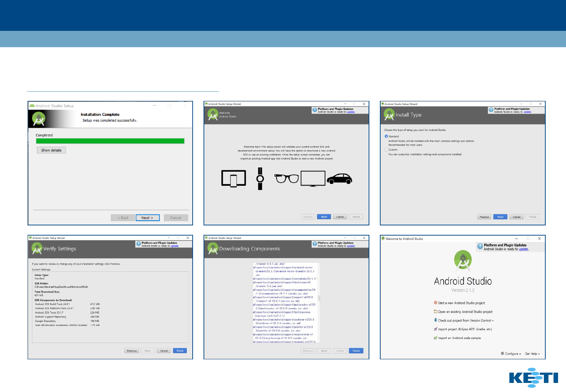566x392 pixels.
Task: Click Cancel in the Installation Complete window
Action: [x=176, y=218]
